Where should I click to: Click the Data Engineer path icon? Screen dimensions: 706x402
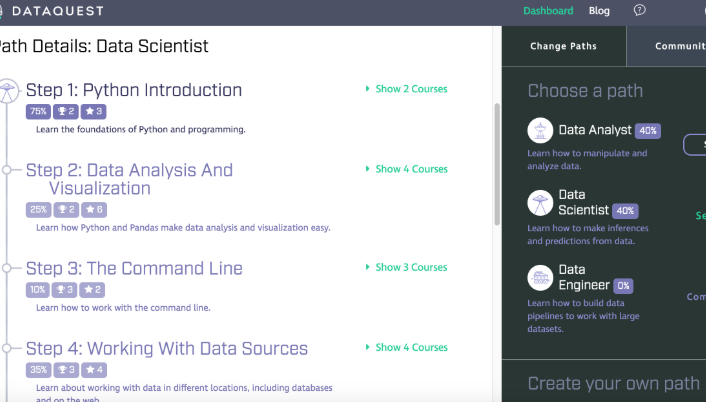point(540,277)
